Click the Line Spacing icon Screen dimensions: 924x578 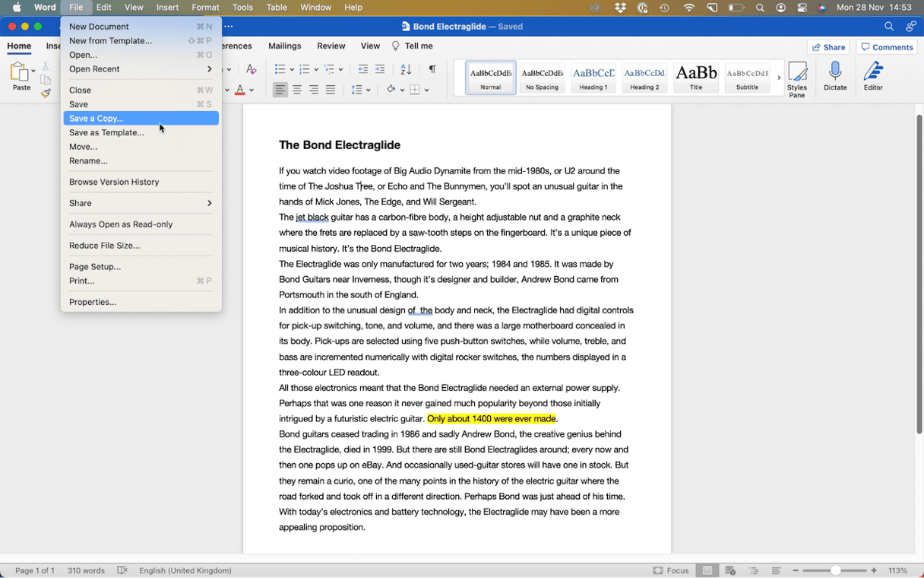coord(356,90)
